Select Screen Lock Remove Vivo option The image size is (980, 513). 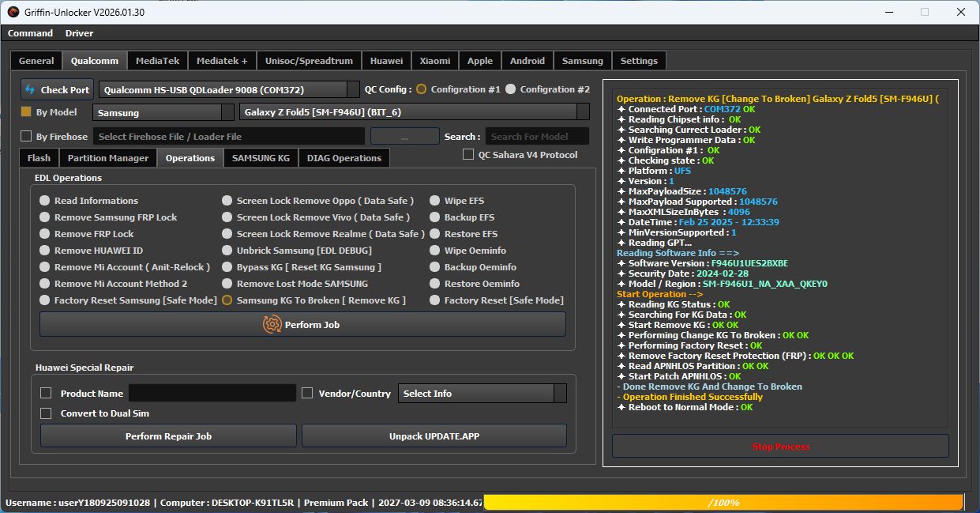[227, 217]
